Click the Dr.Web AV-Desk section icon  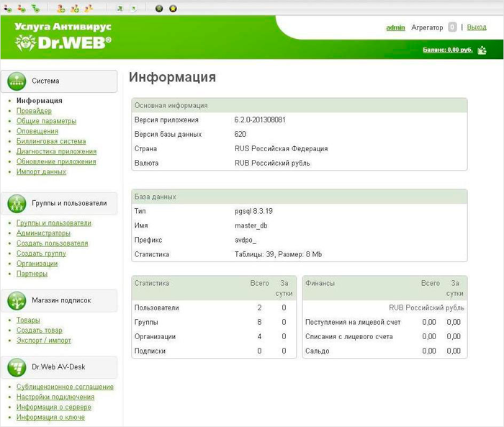pyautogui.click(x=17, y=367)
